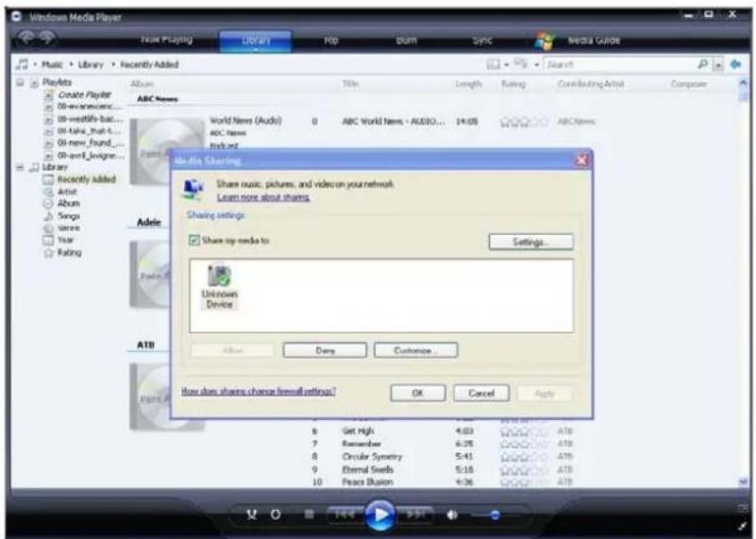Select Year in Library tree

65,240
